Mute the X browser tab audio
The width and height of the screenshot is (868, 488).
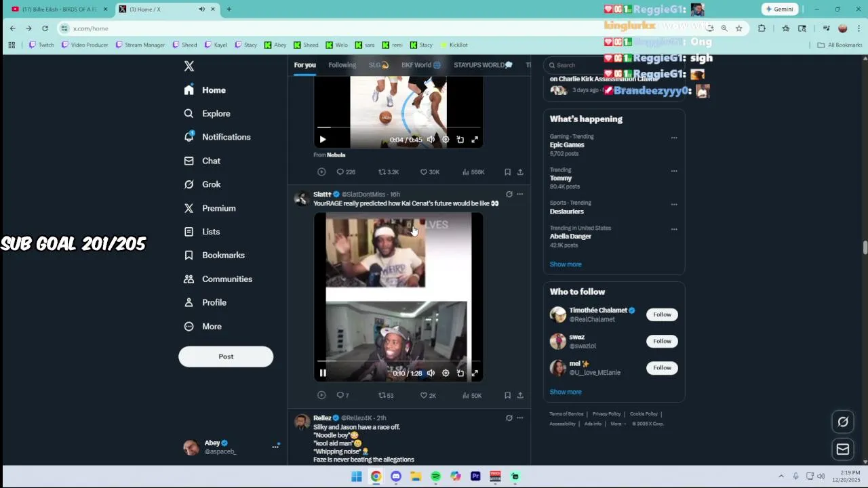(x=201, y=9)
